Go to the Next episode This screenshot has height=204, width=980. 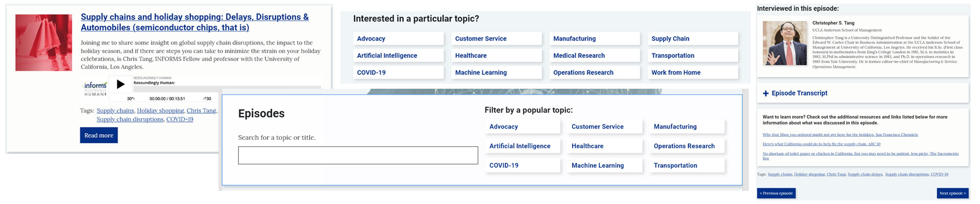coord(952,193)
